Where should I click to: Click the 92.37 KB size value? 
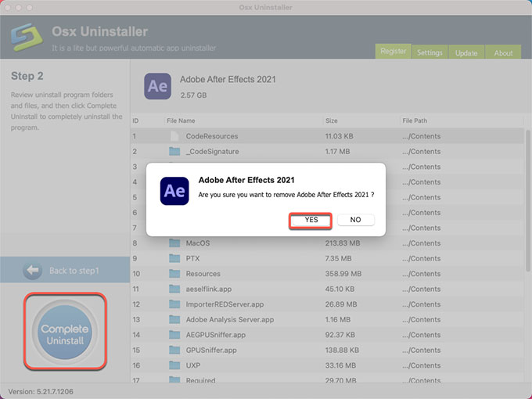click(340, 335)
